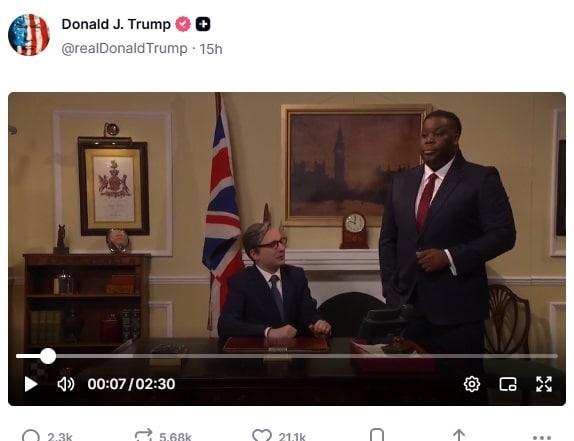Jump ahead on the unplayed progress track
Screen dimensions: 574x441
[x=307, y=356]
